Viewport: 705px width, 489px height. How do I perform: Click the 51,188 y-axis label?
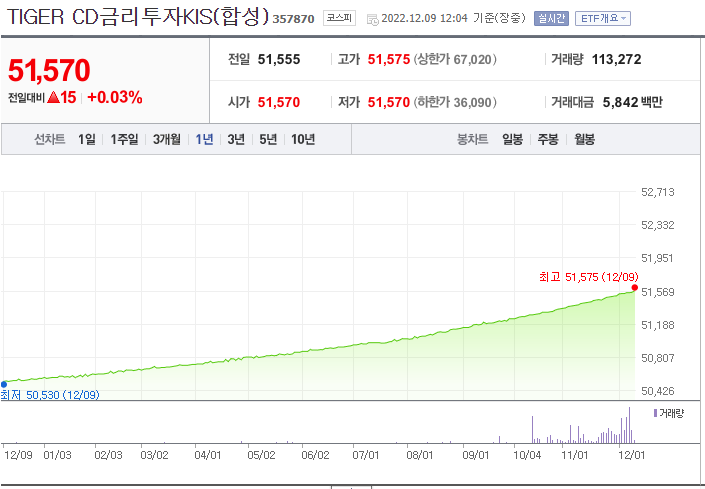tap(657, 325)
